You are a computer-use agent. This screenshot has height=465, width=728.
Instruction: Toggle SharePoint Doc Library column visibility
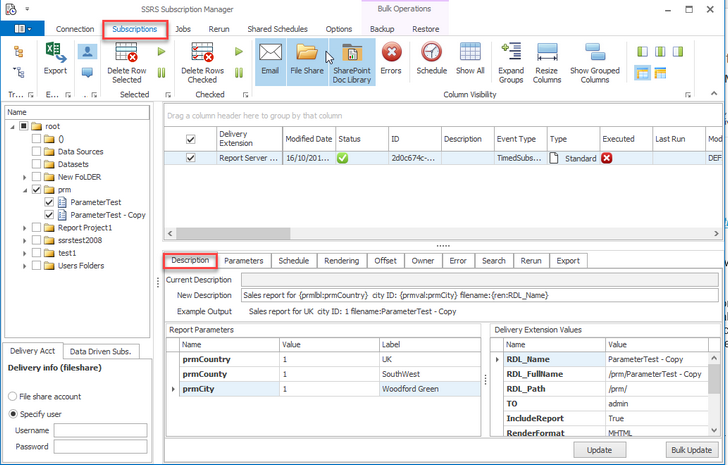(352, 61)
